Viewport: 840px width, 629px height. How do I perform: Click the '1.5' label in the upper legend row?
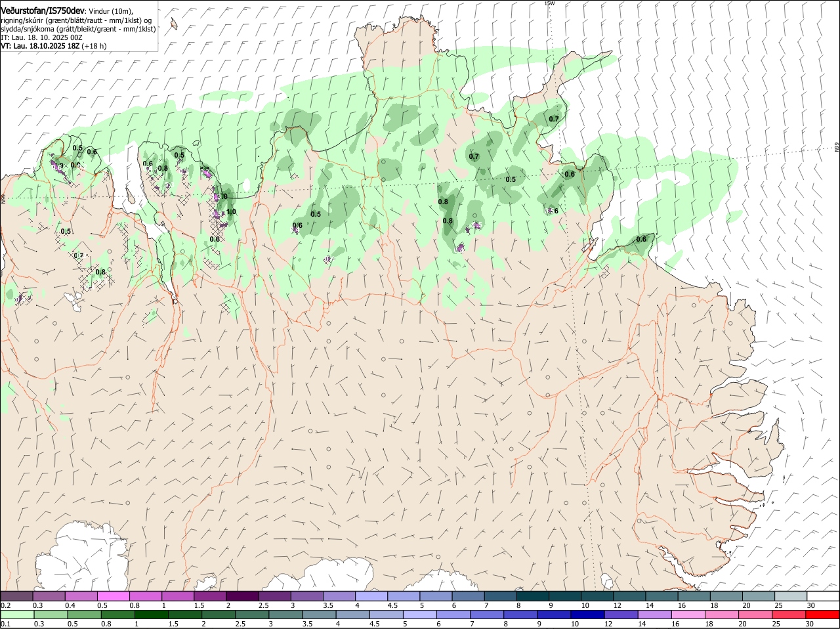199,605
